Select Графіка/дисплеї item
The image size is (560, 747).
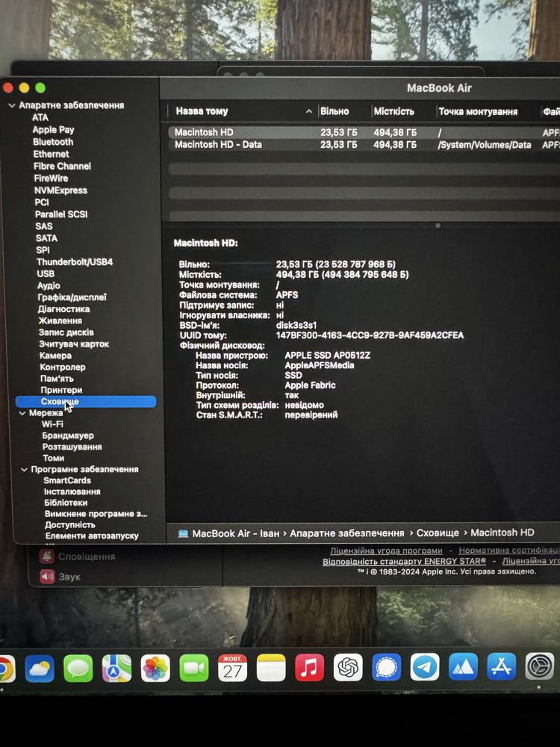pos(72,297)
